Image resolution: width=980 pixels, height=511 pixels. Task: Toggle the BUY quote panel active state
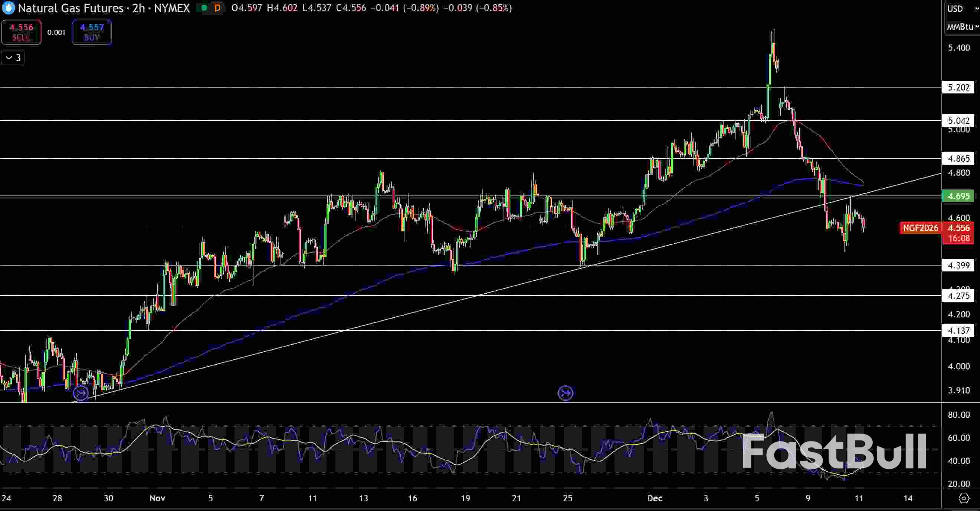[91, 32]
